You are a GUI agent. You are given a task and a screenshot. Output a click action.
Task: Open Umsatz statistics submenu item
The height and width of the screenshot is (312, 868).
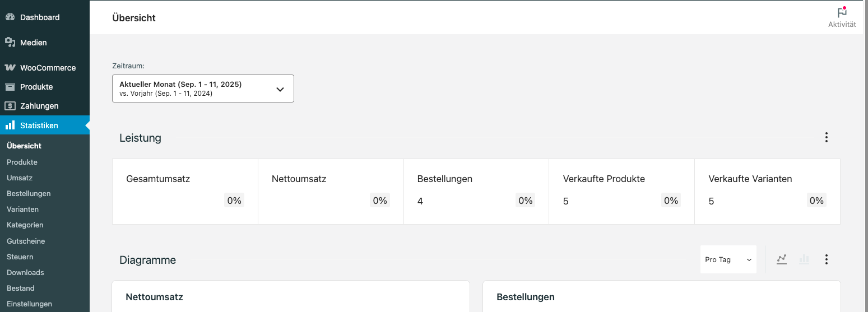pyautogui.click(x=20, y=178)
